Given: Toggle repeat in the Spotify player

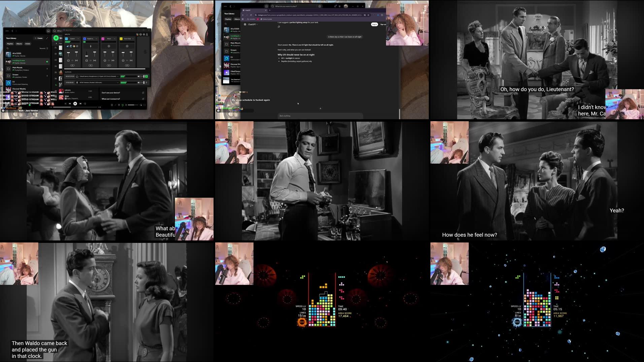Looking at the screenshot, I should point(85,104).
